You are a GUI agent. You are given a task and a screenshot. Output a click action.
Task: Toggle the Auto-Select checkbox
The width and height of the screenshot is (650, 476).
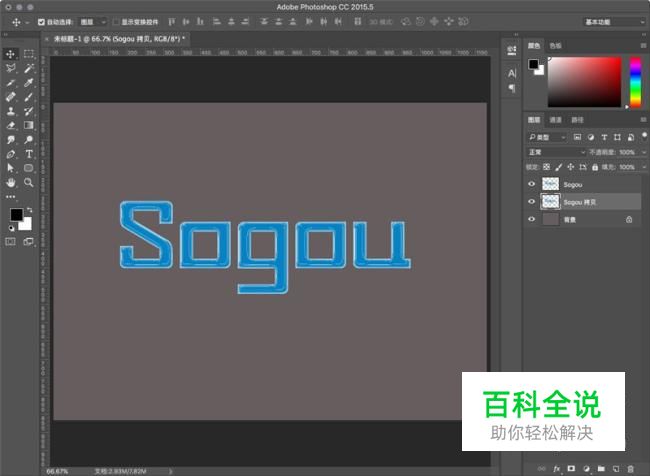pos(41,22)
